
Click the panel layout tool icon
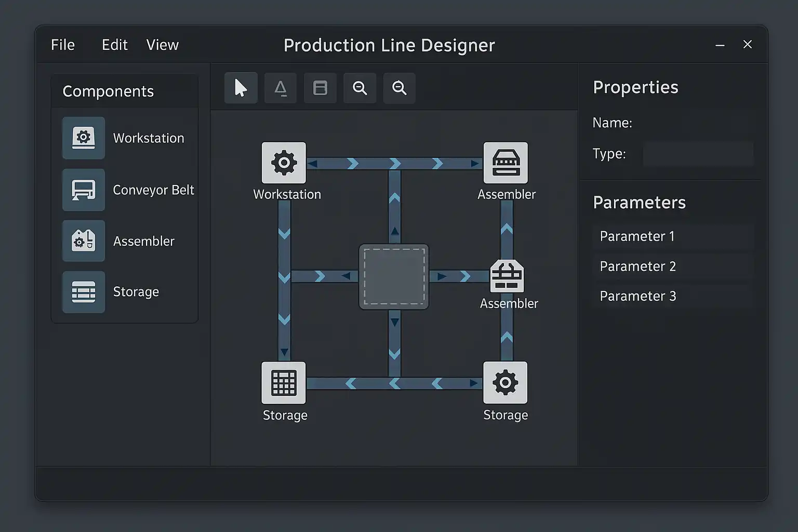pyautogui.click(x=320, y=88)
